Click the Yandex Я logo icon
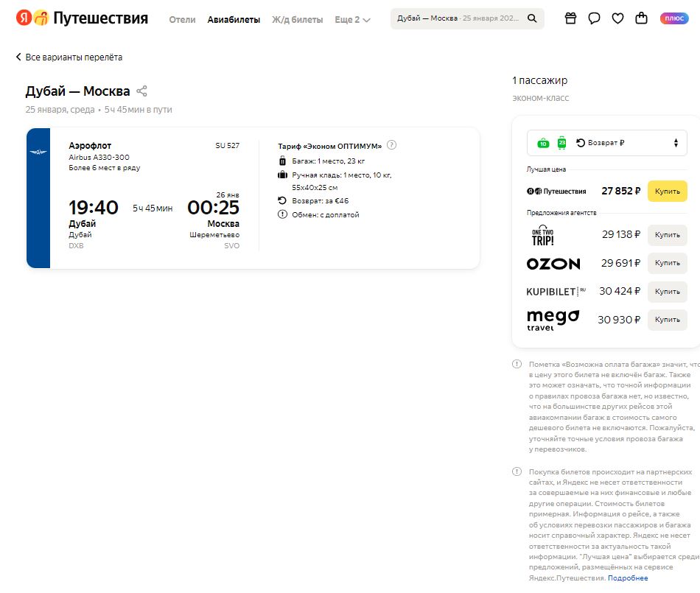Image resolution: width=700 pixels, height=593 pixels. [24, 18]
